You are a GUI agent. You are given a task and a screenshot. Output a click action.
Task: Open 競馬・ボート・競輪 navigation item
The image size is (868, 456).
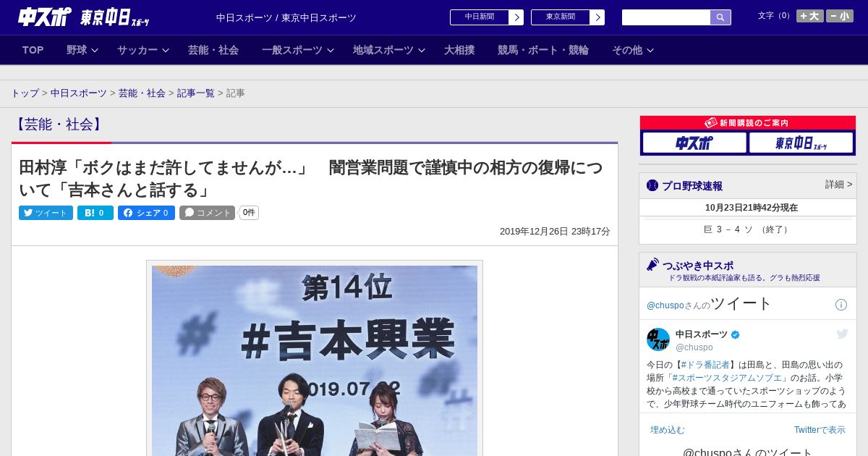click(x=543, y=50)
